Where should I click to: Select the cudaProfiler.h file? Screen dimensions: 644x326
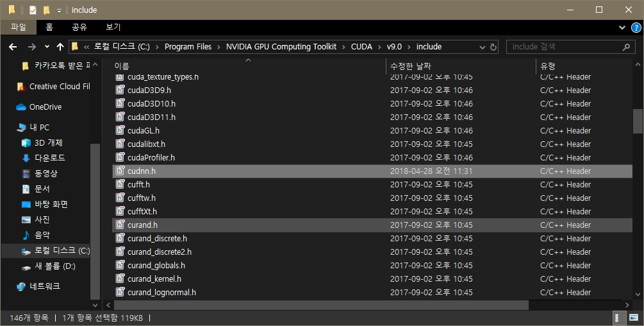pos(372,157)
